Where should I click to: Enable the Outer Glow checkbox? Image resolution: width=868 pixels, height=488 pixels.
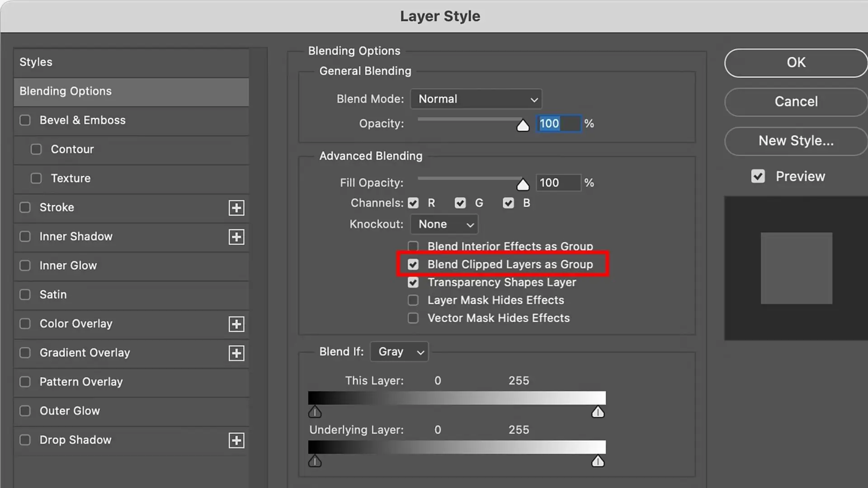pyautogui.click(x=25, y=411)
